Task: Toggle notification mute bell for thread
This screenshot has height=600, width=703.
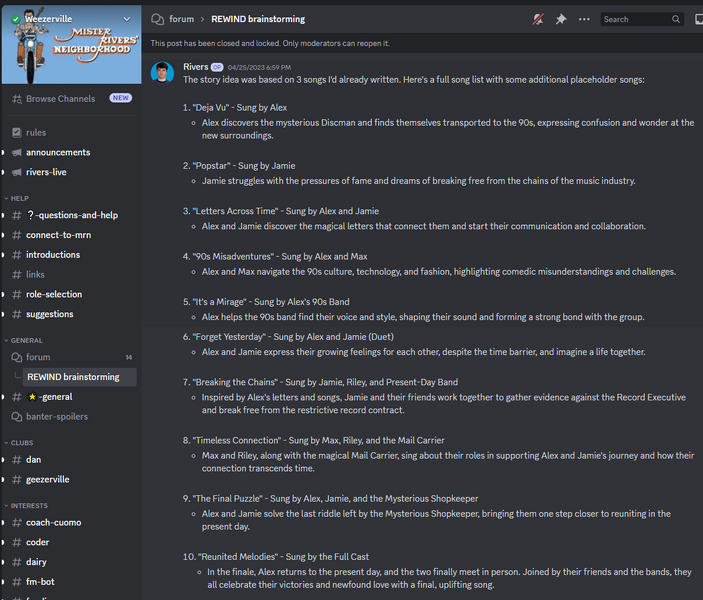Action: [539, 19]
